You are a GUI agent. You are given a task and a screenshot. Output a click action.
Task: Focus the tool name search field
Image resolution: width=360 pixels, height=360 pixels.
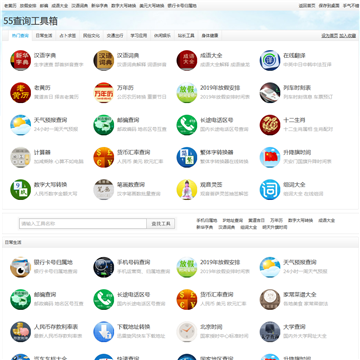pyautogui.click(x=83, y=224)
